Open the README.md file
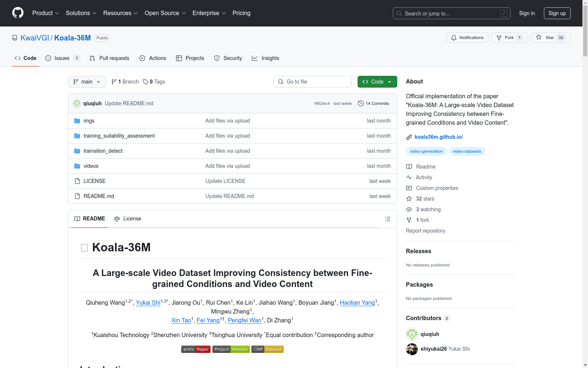Screen dimensions: 588x368 (99, 196)
